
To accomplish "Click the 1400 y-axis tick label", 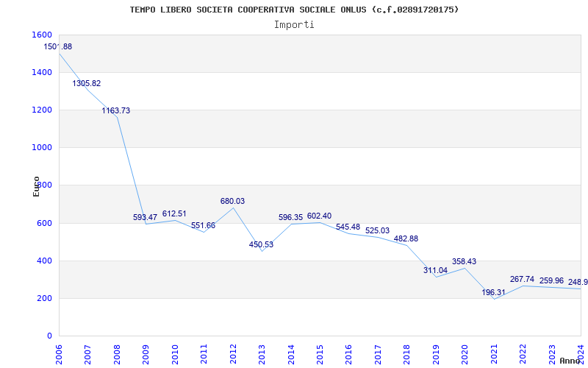I will [43, 72].
